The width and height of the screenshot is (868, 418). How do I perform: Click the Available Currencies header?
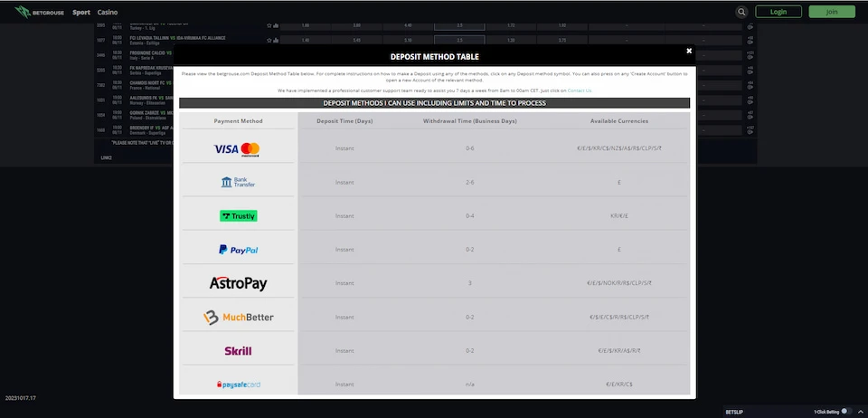pos(618,120)
